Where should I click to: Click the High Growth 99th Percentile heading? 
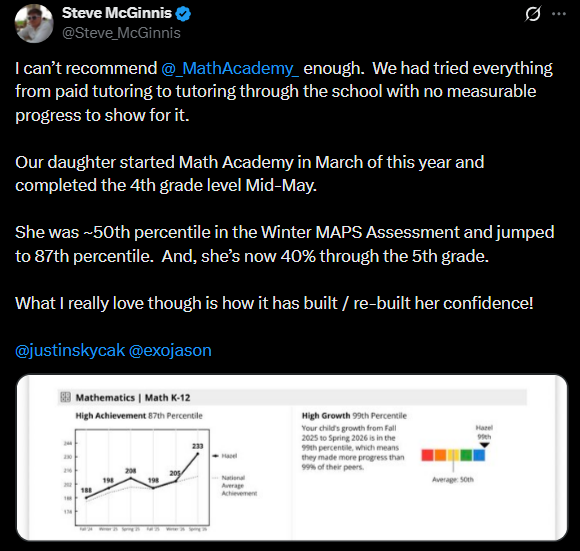(354, 416)
